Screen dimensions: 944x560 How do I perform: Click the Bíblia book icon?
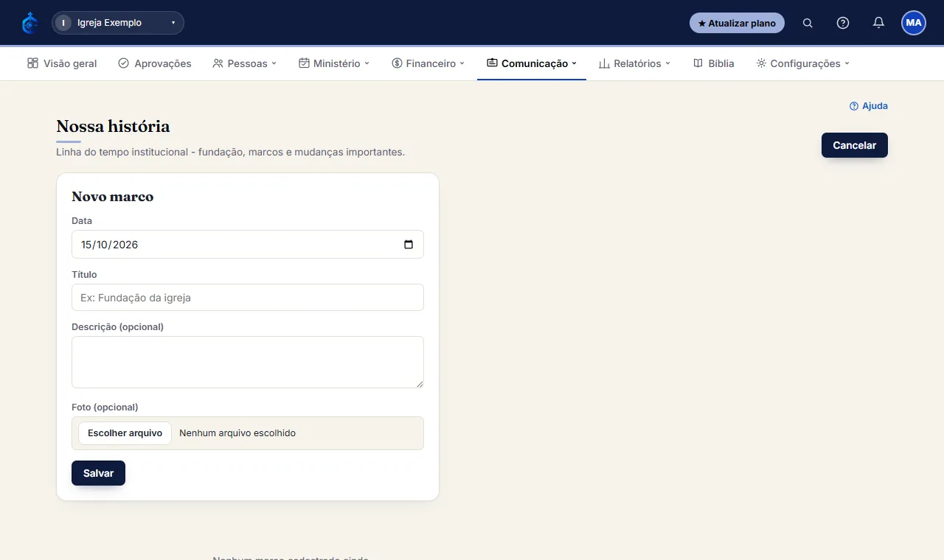[698, 63]
